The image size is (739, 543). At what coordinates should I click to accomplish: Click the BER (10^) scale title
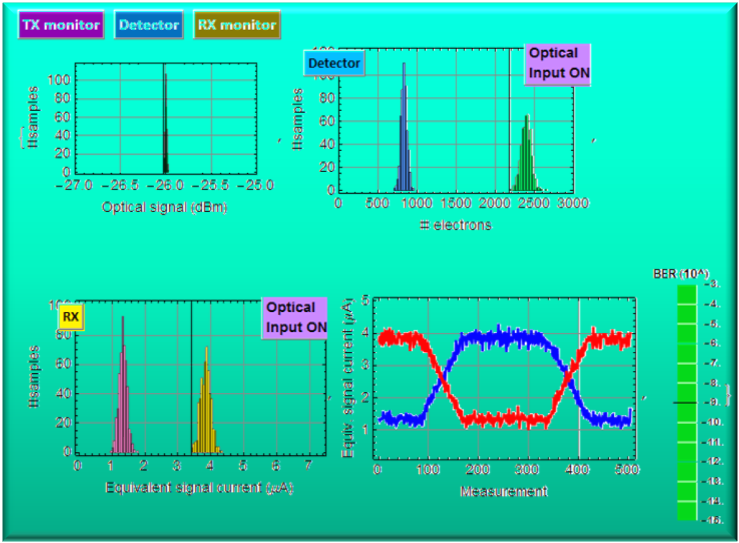pos(680,273)
